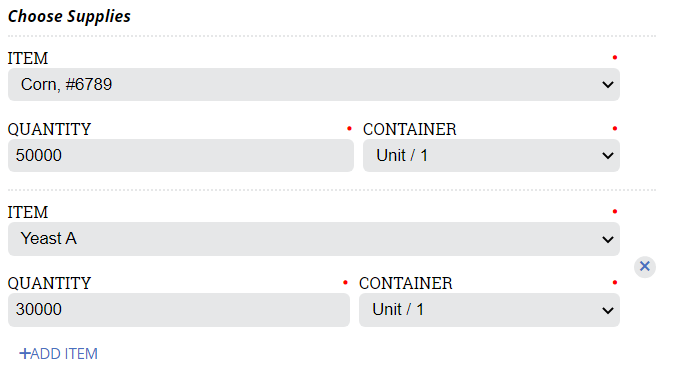Expand Unit / 1 container for Corn
This screenshot has width=675, height=369.
(x=491, y=155)
